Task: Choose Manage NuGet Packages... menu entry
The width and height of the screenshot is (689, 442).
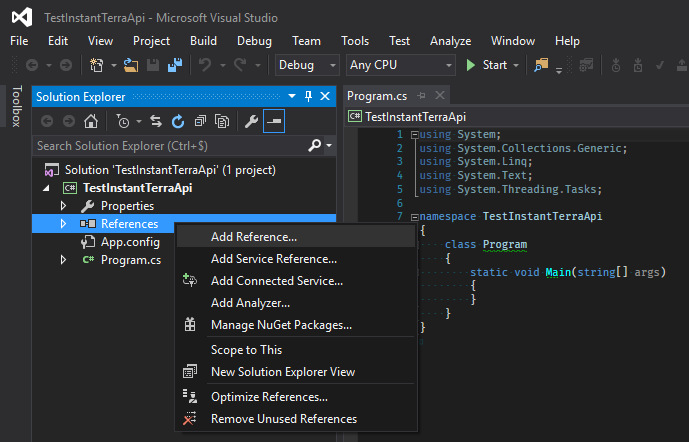Action: point(296,325)
